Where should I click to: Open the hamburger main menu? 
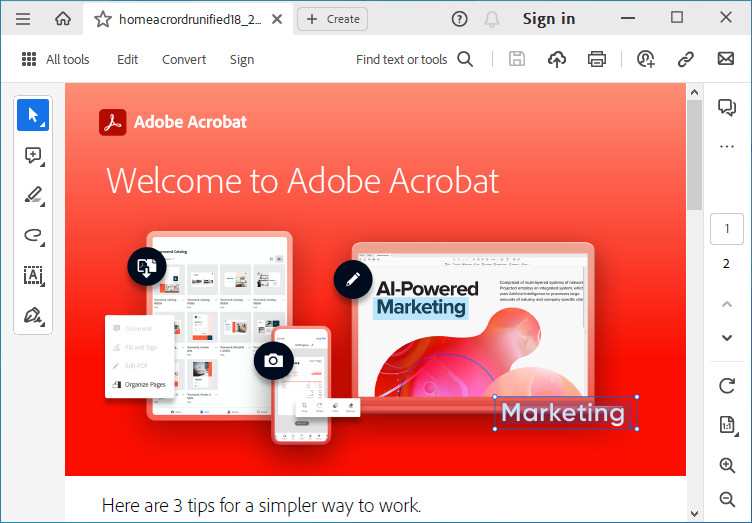tap(23, 19)
